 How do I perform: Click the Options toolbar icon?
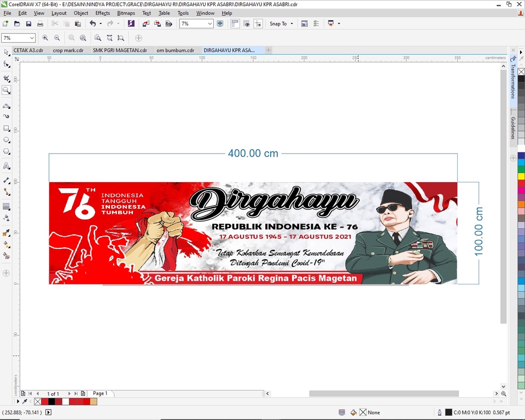(316, 24)
